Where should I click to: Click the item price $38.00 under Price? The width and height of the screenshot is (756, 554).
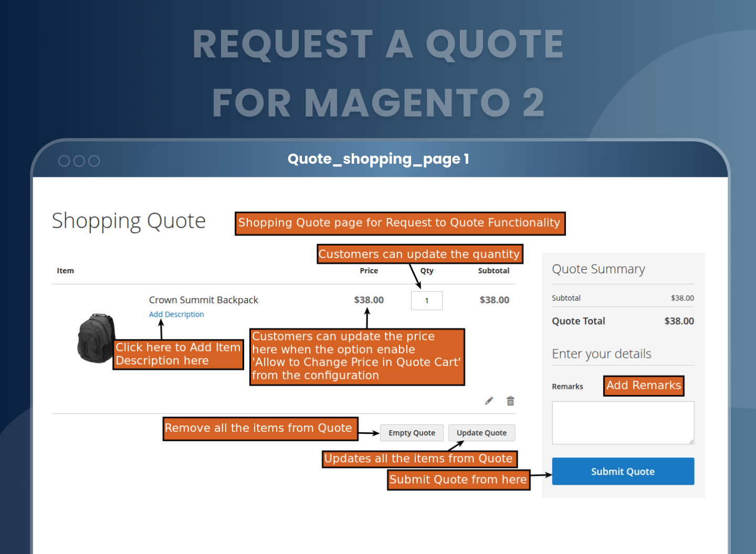369,300
